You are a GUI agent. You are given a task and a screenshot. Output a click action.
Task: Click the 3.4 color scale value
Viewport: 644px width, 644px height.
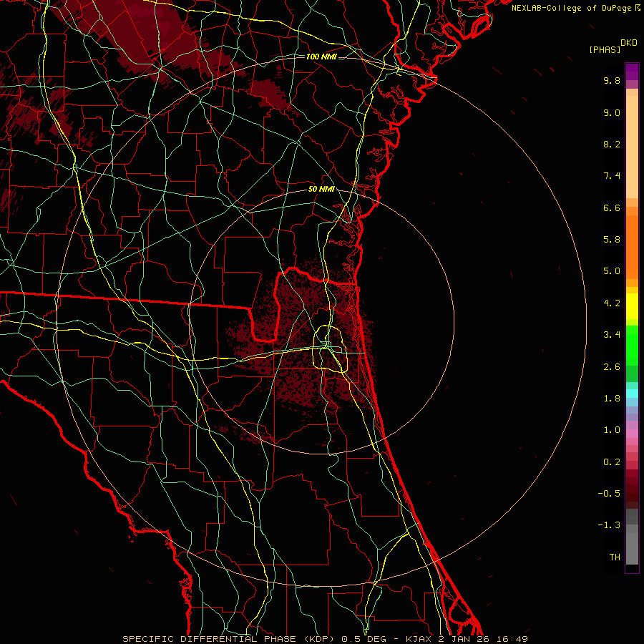tap(612, 335)
